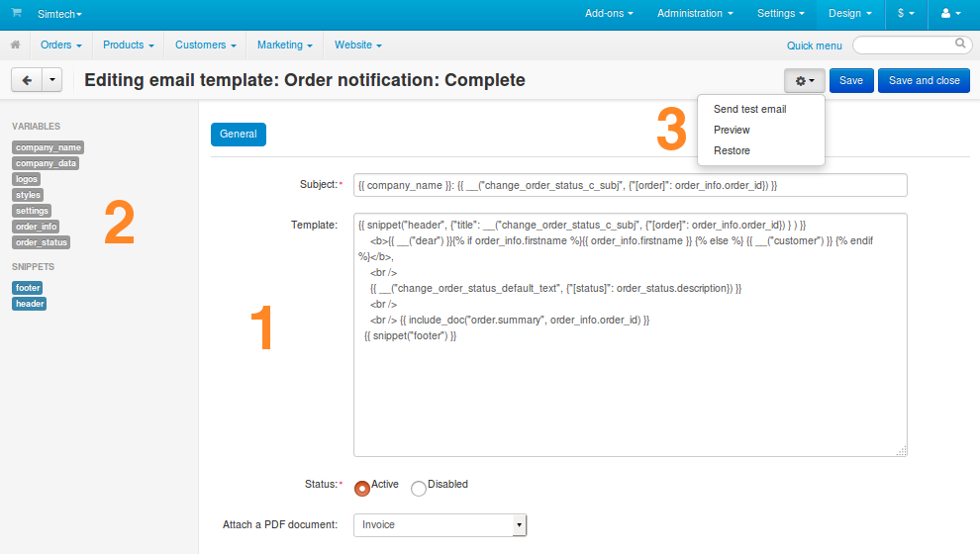Expand the dropdown next to back arrow
The image size is (980, 554).
[x=51, y=80]
